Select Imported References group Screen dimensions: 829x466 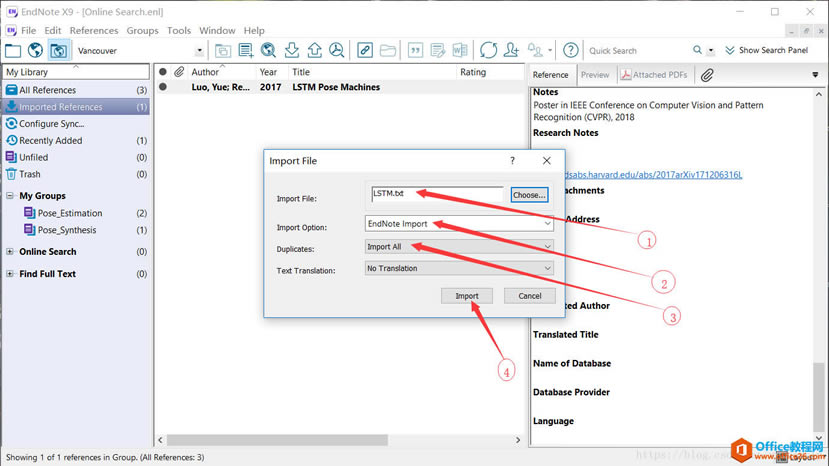click(x=76, y=107)
